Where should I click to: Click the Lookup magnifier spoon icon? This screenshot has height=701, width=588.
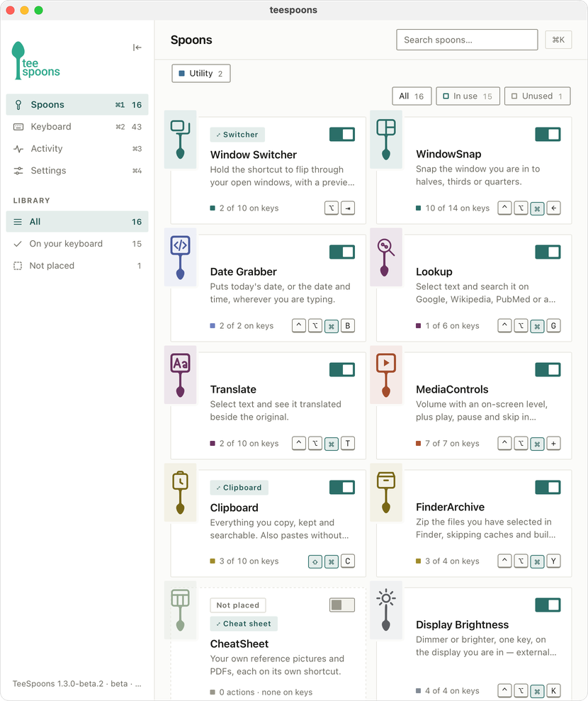coord(386,257)
